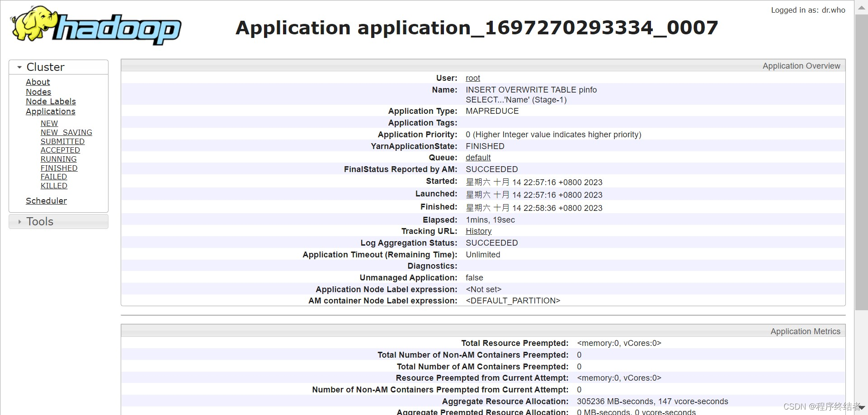Click the Started timestamp value
The width and height of the screenshot is (868, 415).
[x=534, y=182]
